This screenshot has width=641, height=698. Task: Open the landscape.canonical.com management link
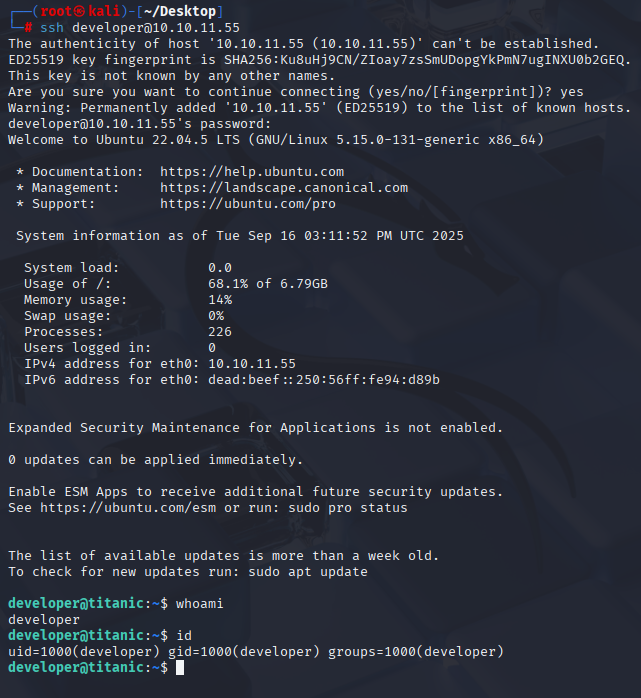[284, 188]
